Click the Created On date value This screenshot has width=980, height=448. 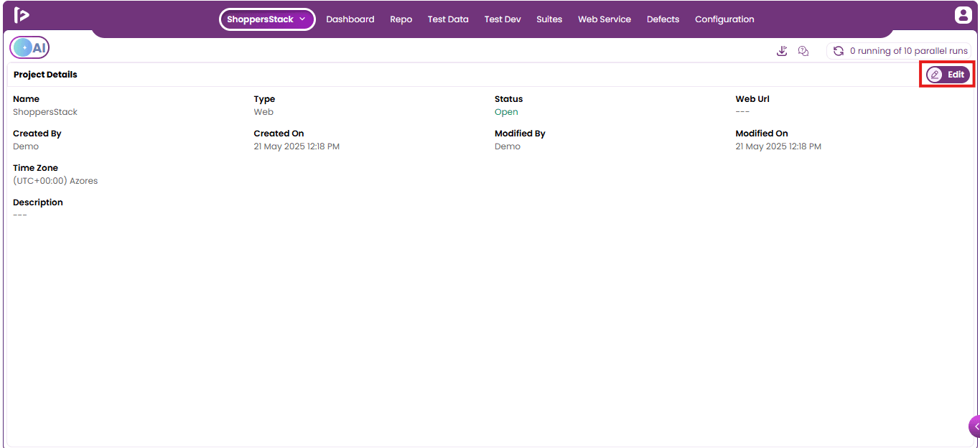(x=297, y=146)
